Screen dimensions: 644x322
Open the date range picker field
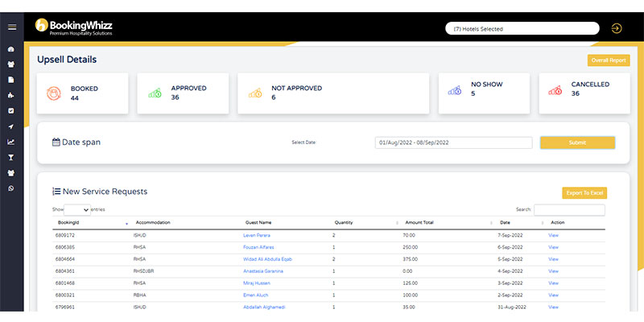(453, 142)
